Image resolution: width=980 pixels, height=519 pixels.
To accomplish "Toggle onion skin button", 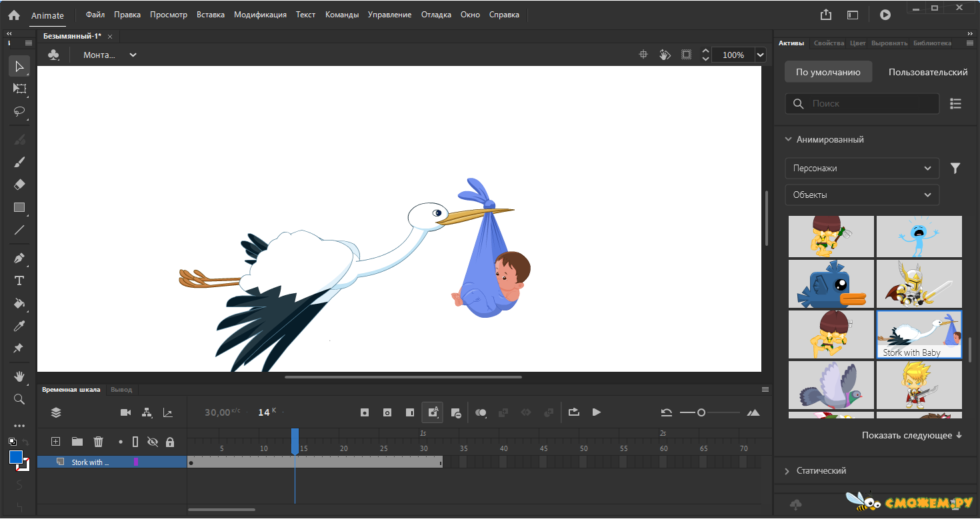I will 481,412.
